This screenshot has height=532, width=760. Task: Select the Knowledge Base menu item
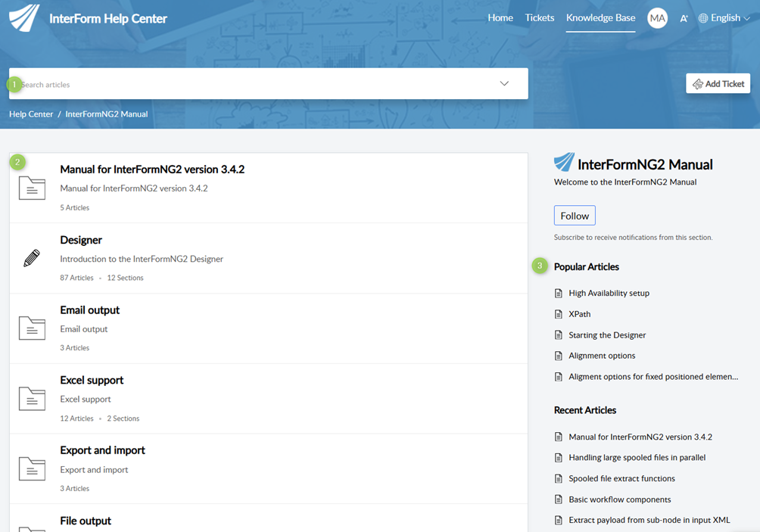600,18
